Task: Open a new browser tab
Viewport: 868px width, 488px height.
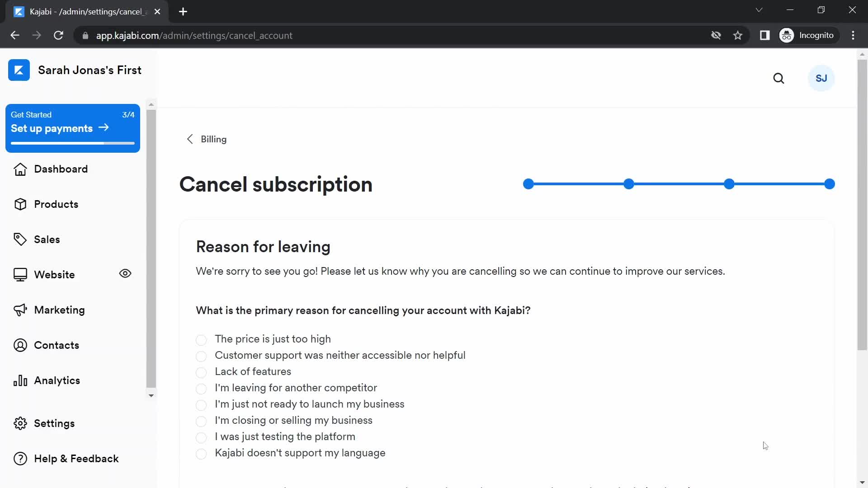Action: pyautogui.click(x=183, y=12)
